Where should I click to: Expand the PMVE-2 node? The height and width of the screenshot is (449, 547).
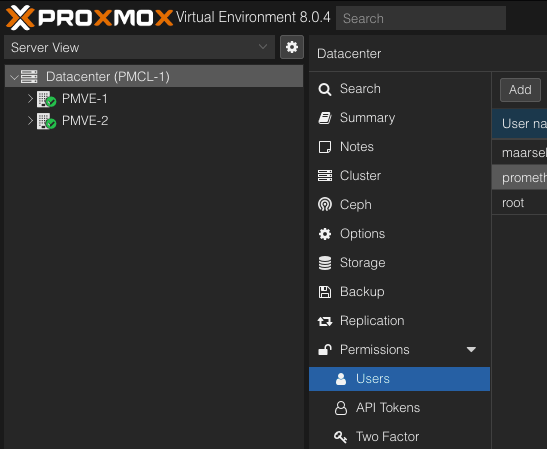[x=30, y=121]
